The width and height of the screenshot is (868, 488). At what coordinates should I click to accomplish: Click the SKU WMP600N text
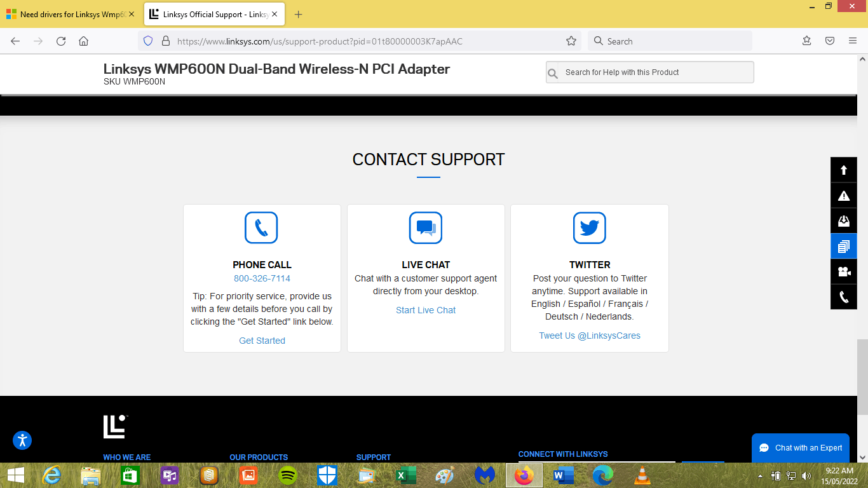[134, 81]
